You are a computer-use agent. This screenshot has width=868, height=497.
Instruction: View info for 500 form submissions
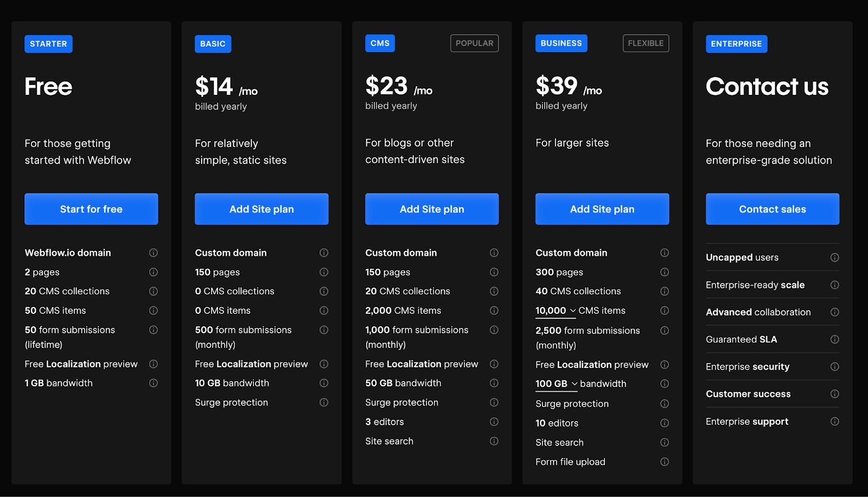324,330
